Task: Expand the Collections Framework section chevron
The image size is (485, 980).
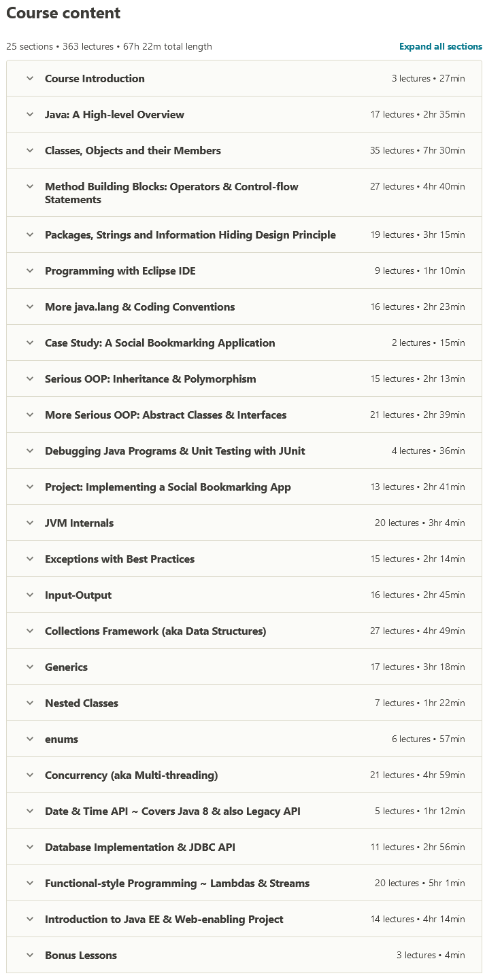Action: coord(30,631)
